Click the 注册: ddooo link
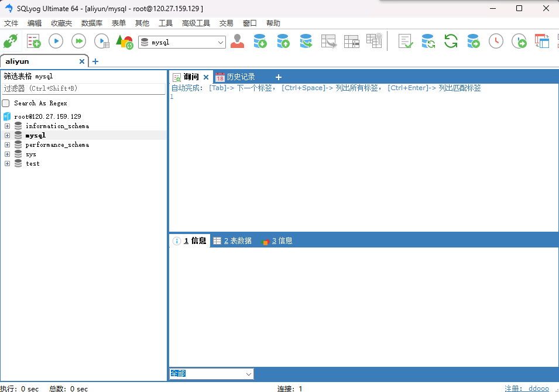 pos(527,388)
